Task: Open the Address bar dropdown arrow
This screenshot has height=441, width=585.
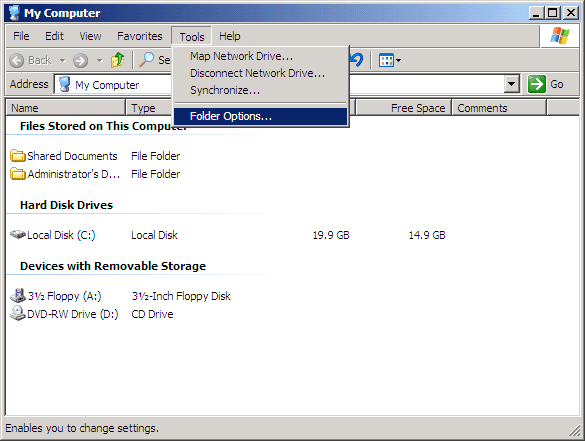Action: tap(512, 84)
